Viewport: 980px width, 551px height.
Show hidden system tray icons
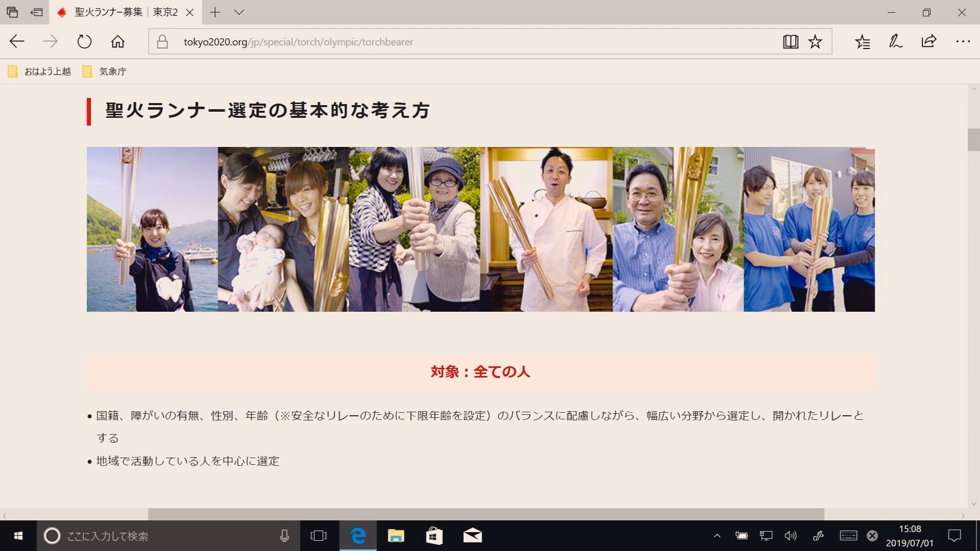pyautogui.click(x=717, y=536)
